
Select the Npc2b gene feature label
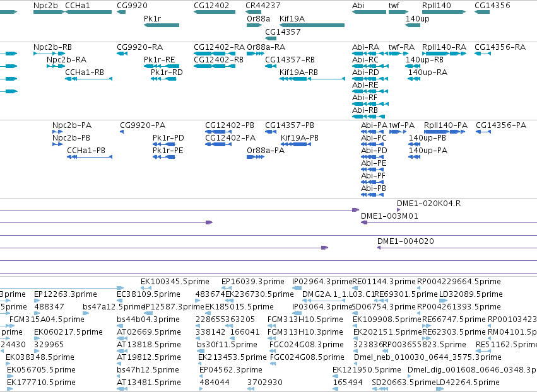pyautogui.click(x=45, y=6)
